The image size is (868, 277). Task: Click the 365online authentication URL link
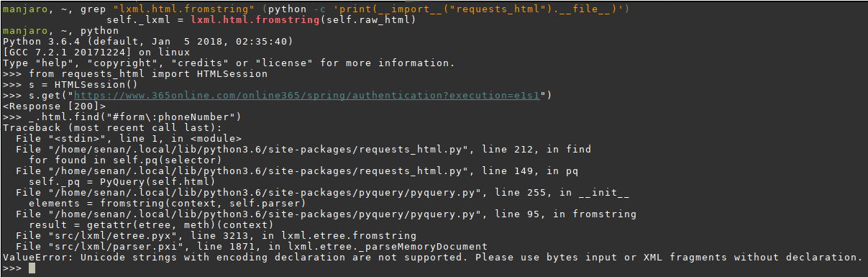point(309,95)
